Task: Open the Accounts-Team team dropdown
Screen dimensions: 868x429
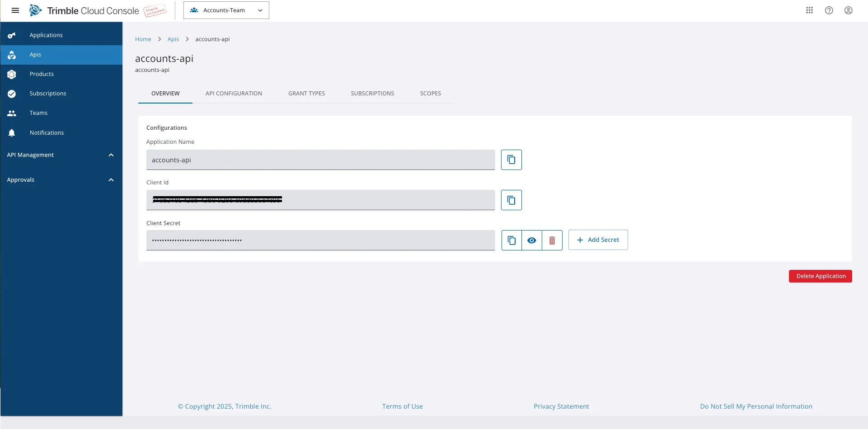Action: tap(226, 10)
